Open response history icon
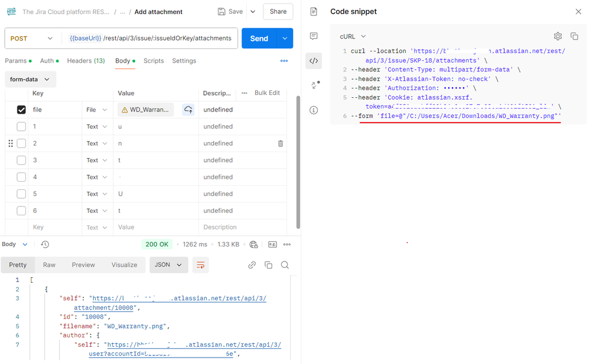Screen dimensions: 590x364 pos(45,244)
